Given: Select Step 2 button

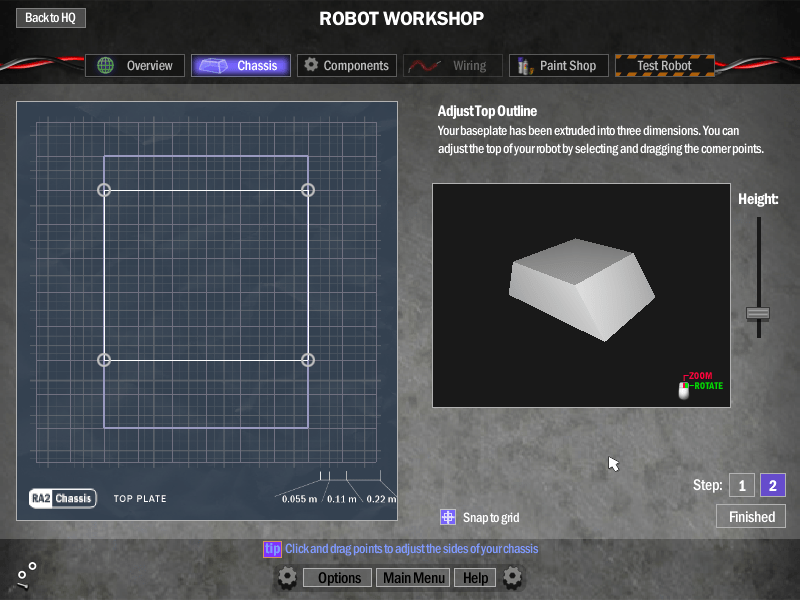Looking at the screenshot, I should coord(773,485).
